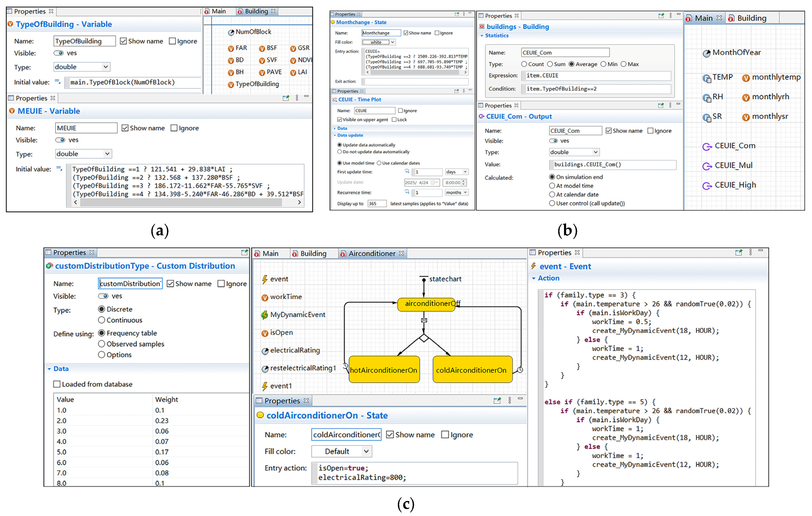Click the TEMP table function icon

pyautogui.click(x=706, y=78)
